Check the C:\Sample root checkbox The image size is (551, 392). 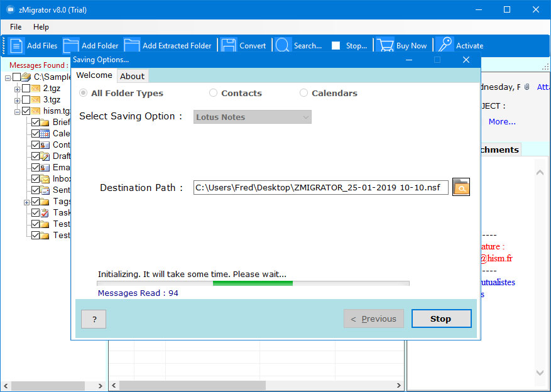16,77
